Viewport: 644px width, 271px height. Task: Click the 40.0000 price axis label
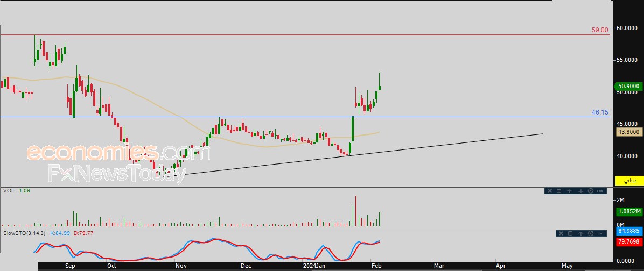[x=626, y=156]
